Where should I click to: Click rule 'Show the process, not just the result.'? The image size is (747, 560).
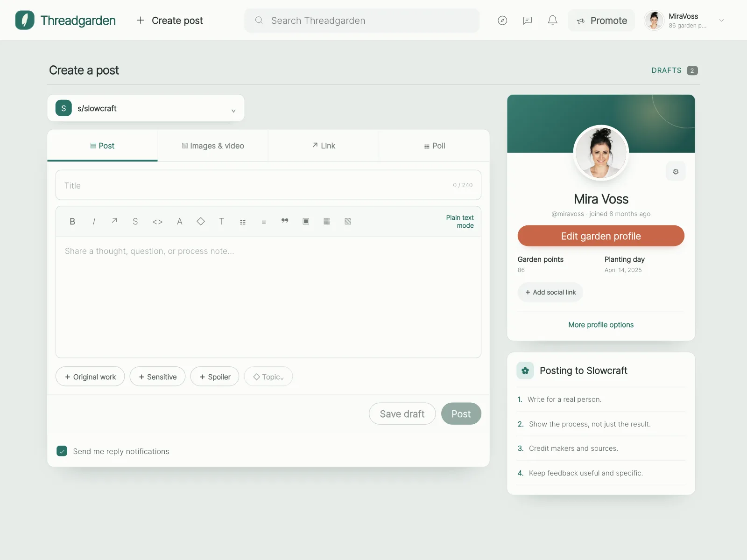pos(590,424)
